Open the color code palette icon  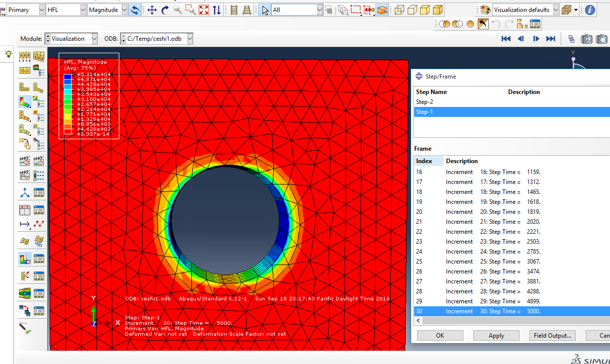[x=485, y=10]
